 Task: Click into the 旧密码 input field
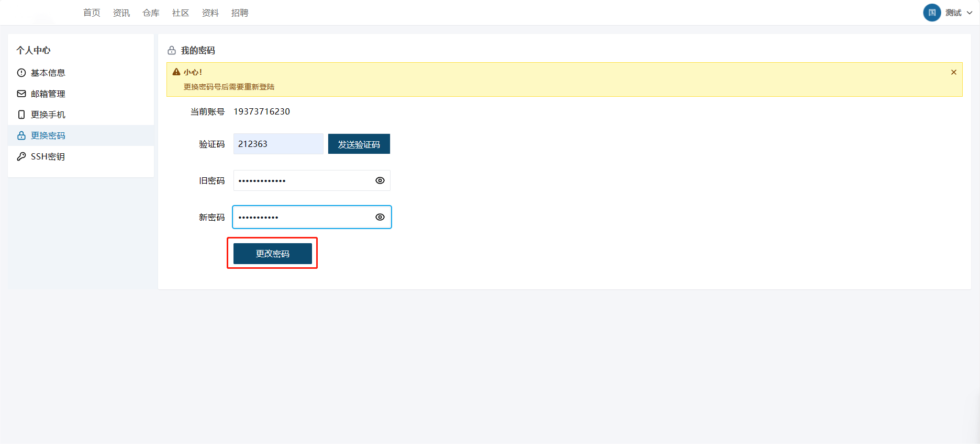(x=304, y=180)
